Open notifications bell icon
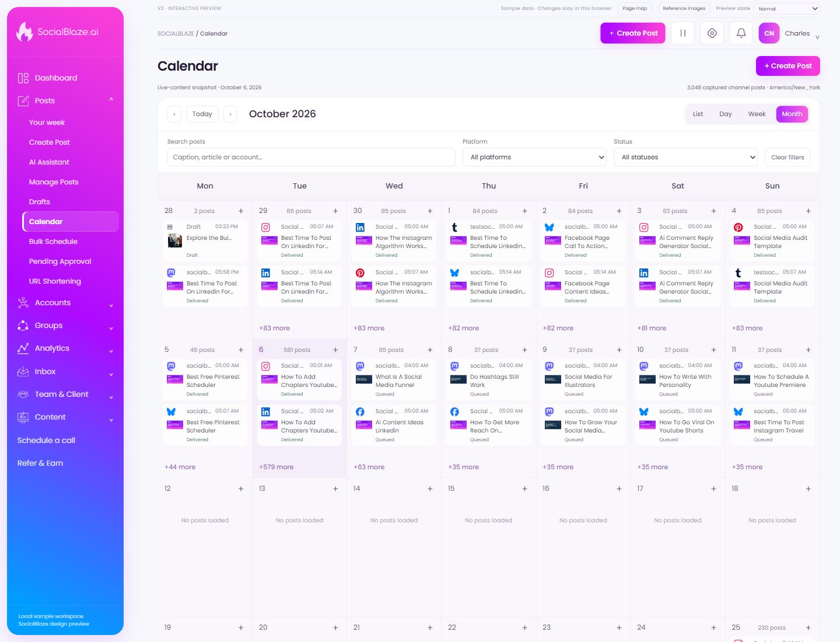Screen dimensions: 840x642 [x=741, y=33]
